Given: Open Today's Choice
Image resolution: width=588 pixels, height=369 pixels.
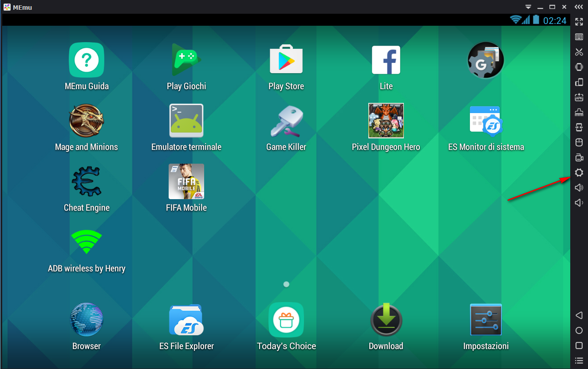Looking at the screenshot, I should (286, 320).
